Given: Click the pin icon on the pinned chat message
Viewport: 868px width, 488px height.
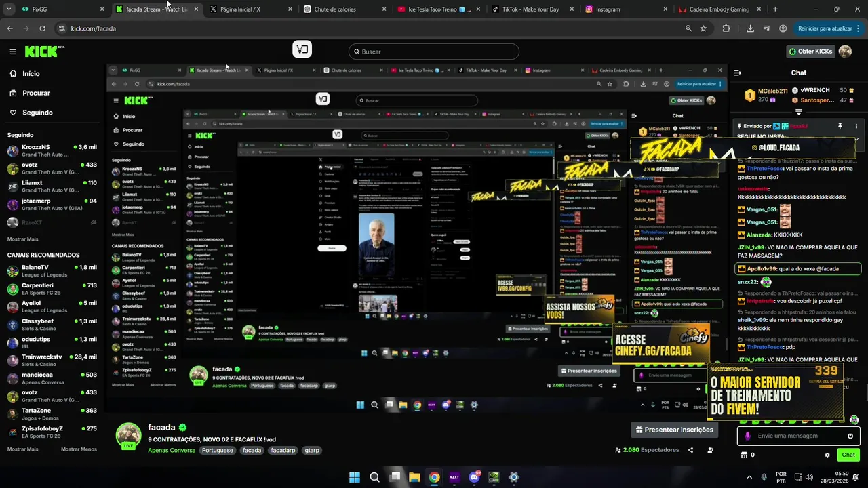Looking at the screenshot, I should tap(840, 126).
